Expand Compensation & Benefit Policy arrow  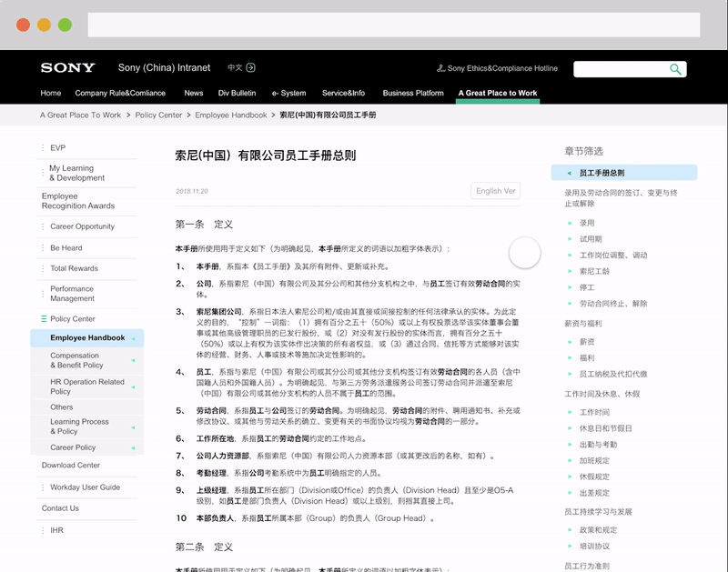coord(134,361)
